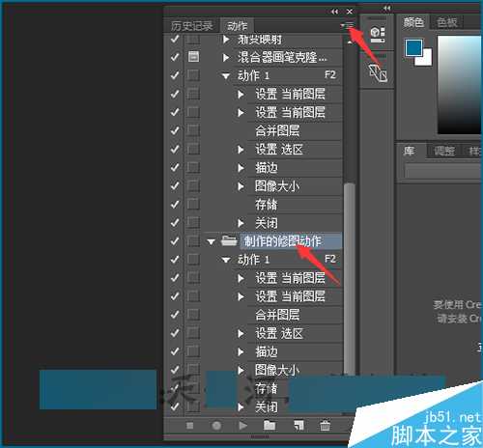Toggle dialog icon on 混合器画笔克隆 row
The image size is (483, 448).
pos(193,57)
